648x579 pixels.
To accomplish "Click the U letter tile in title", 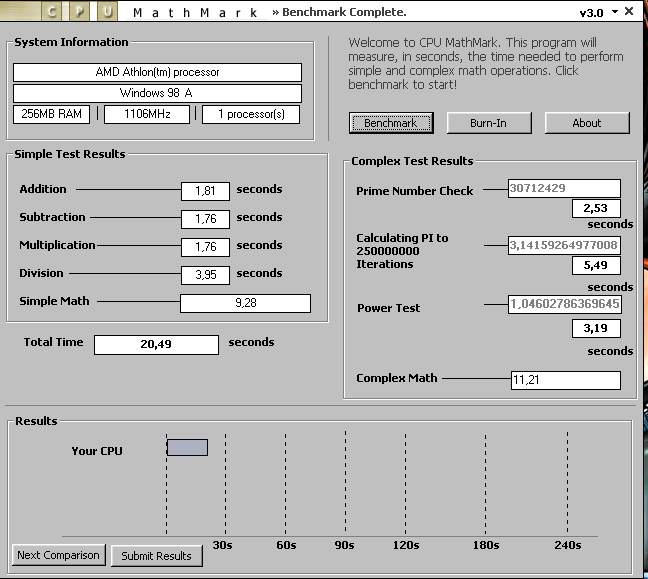I will (107, 11).
